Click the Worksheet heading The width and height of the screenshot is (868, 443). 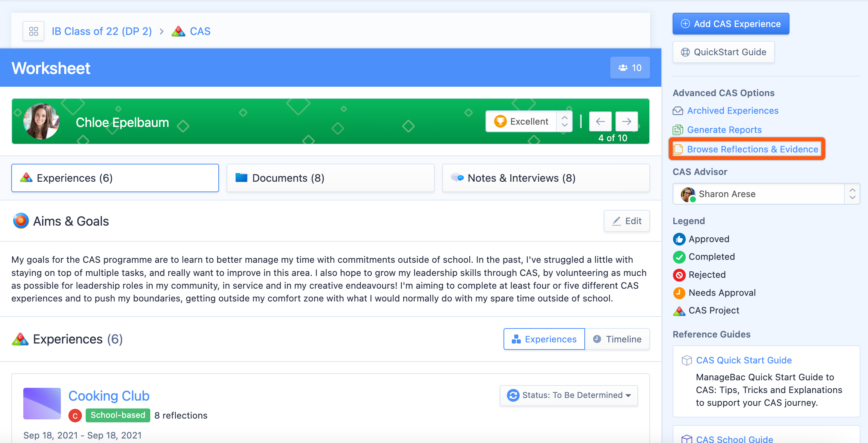[x=51, y=68]
